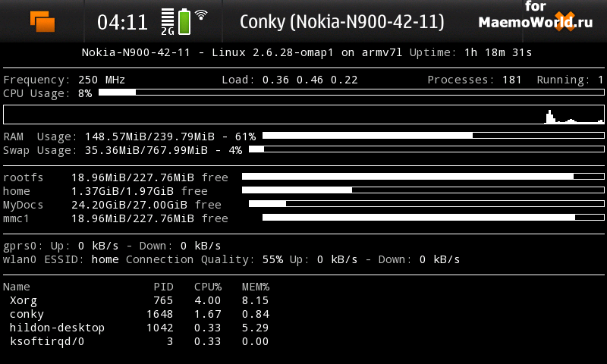The image size is (607, 364).
Task: Open the task switcher icon
Action: coord(42,21)
